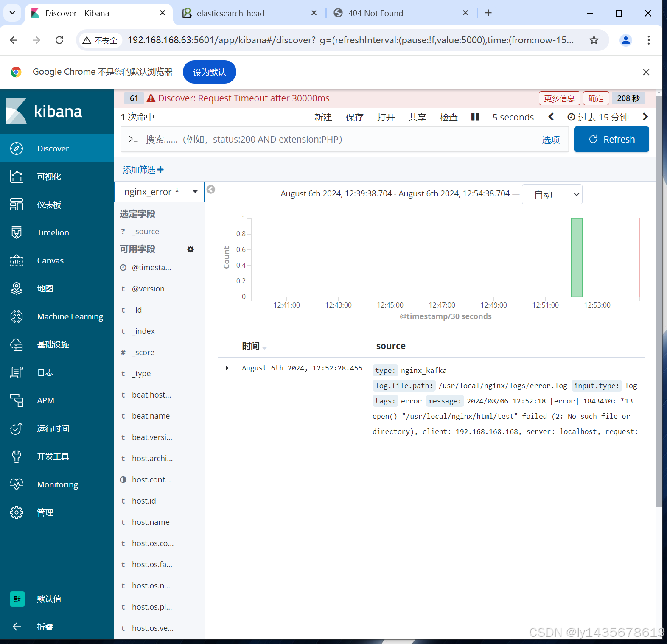Open nginx_error-* index pattern dropdown

click(160, 192)
